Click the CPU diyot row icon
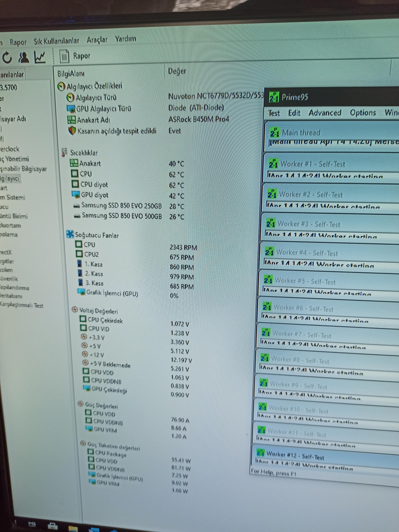The height and width of the screenshot is (532, 399). click(75, 184)
